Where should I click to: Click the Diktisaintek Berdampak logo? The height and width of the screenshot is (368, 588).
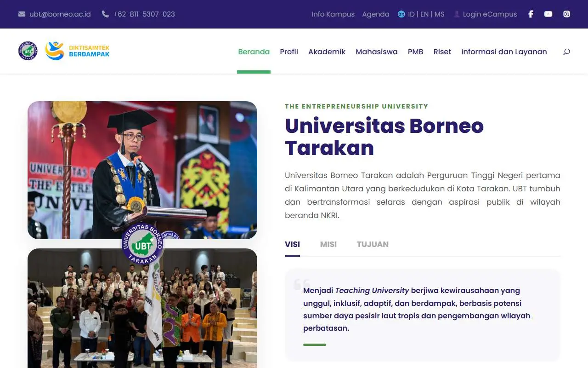tap(77, 51)
